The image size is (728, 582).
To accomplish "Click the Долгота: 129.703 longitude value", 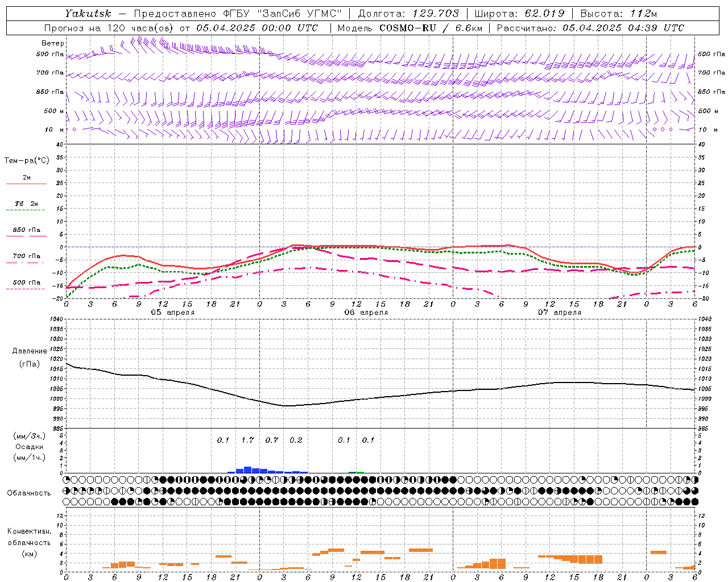I will [408, 14].
